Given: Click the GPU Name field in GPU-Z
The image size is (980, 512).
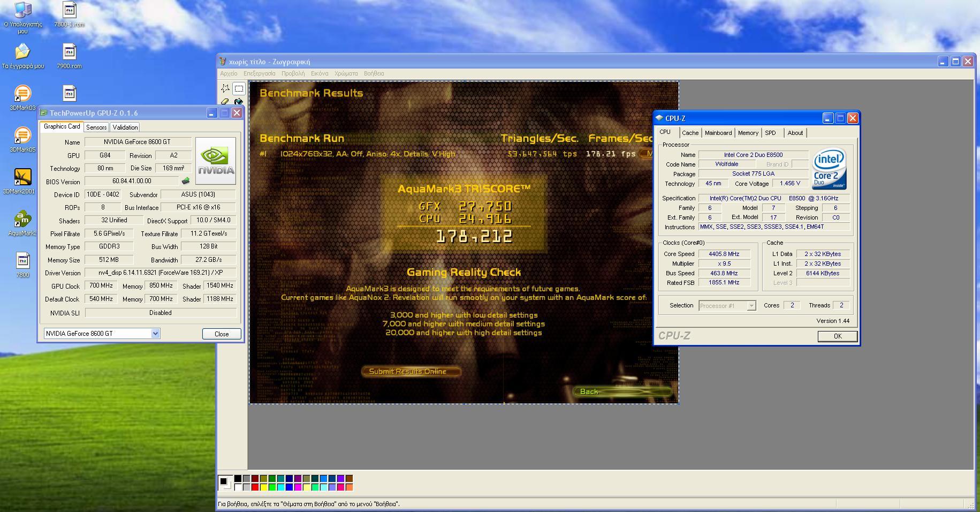Looking at the screenshot, I should (138, 142).
